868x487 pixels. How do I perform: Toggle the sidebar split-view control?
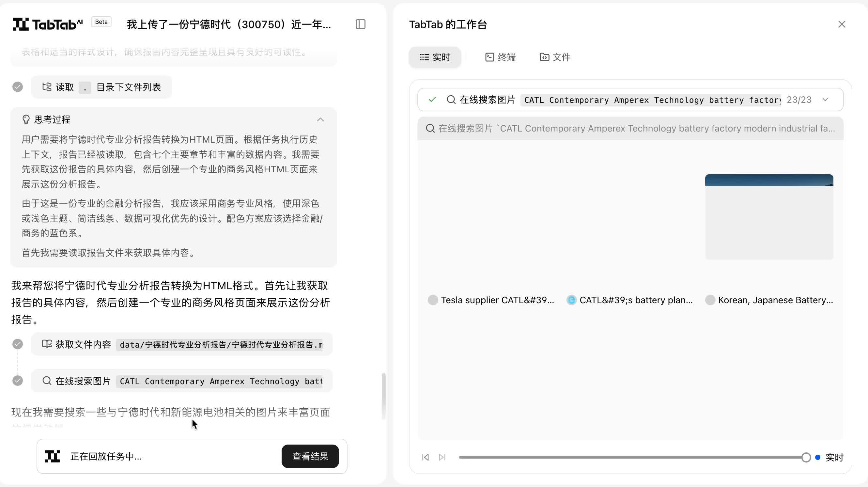(361, 24)
